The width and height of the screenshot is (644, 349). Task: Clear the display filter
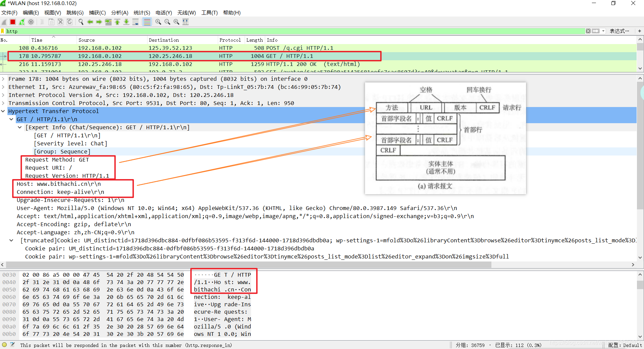[588, 31]
